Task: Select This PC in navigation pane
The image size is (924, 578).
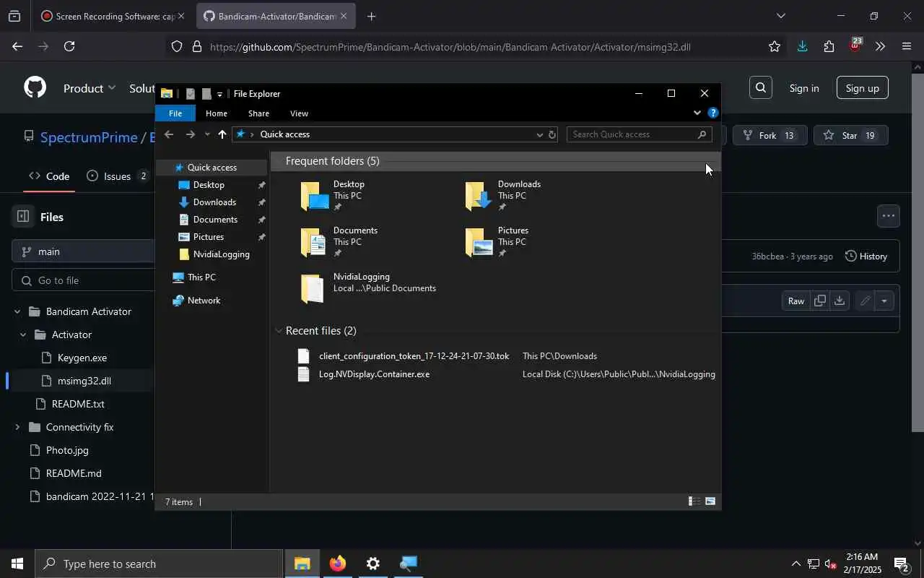Action: tap(201, 277)
